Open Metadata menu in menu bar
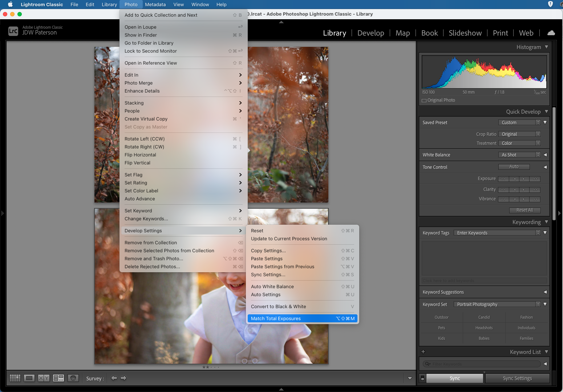Image resolution: width=563 pixels, height=392 pixels. (155, 4)
